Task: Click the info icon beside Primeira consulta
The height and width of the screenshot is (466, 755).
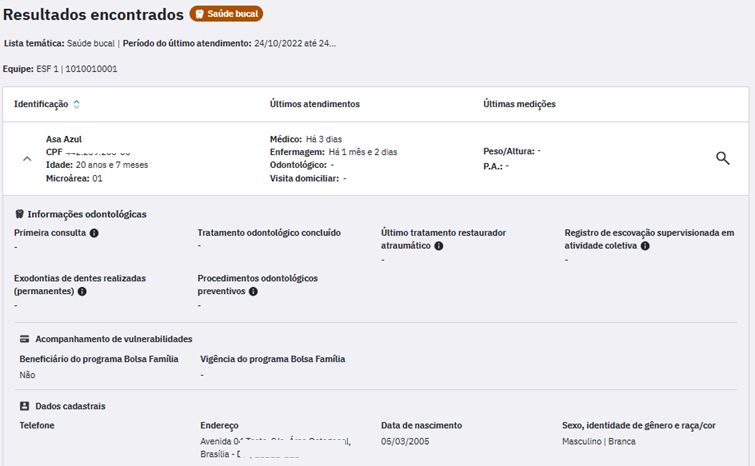Action: click(x=94, y=233)
